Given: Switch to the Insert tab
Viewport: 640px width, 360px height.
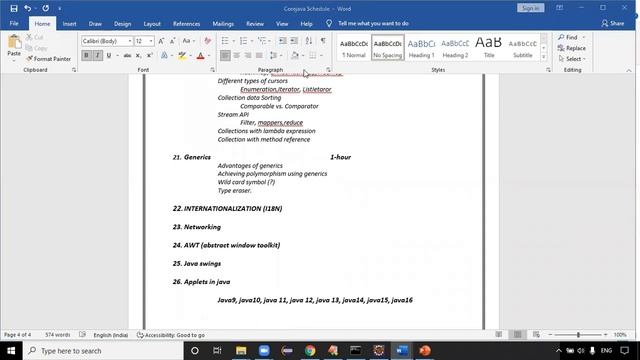Looking at the screenshot, I should coord(69,24).
